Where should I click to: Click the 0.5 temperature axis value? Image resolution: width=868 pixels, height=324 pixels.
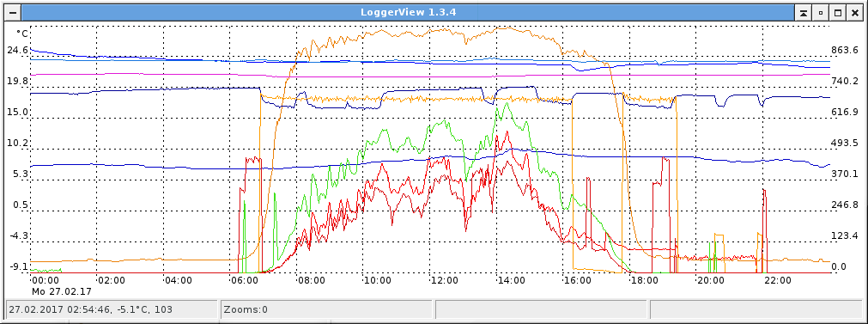(20, 205)
